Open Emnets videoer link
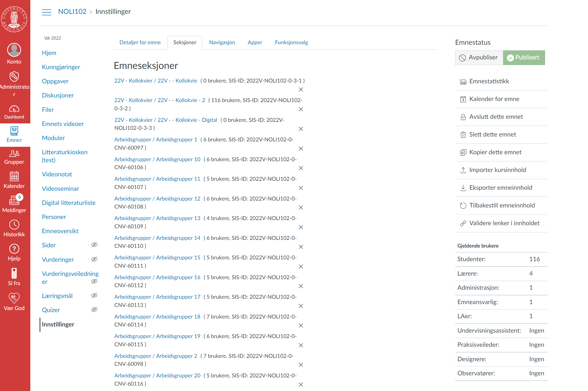The image size is (588, 391). 63,124
